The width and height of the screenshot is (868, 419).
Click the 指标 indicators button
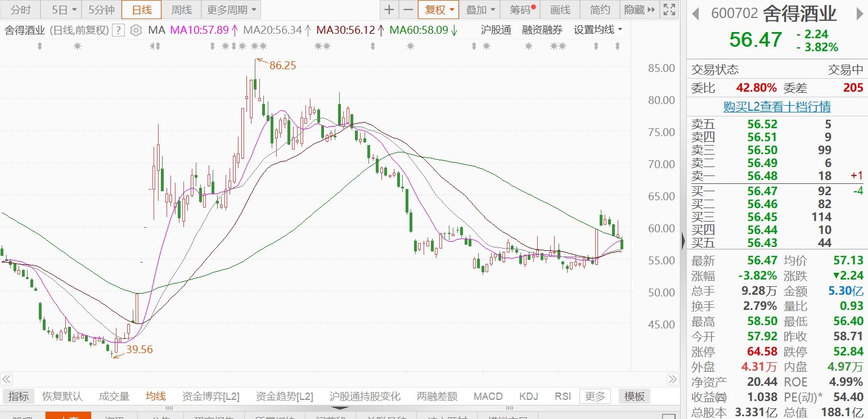click(19, 396)
